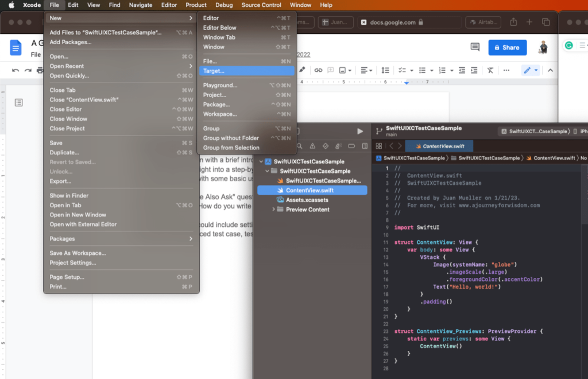The image size is (588, 379).
Task: Click the SwiftUIXCT…CaseSample scheme selector
Action: pos(535,131)
